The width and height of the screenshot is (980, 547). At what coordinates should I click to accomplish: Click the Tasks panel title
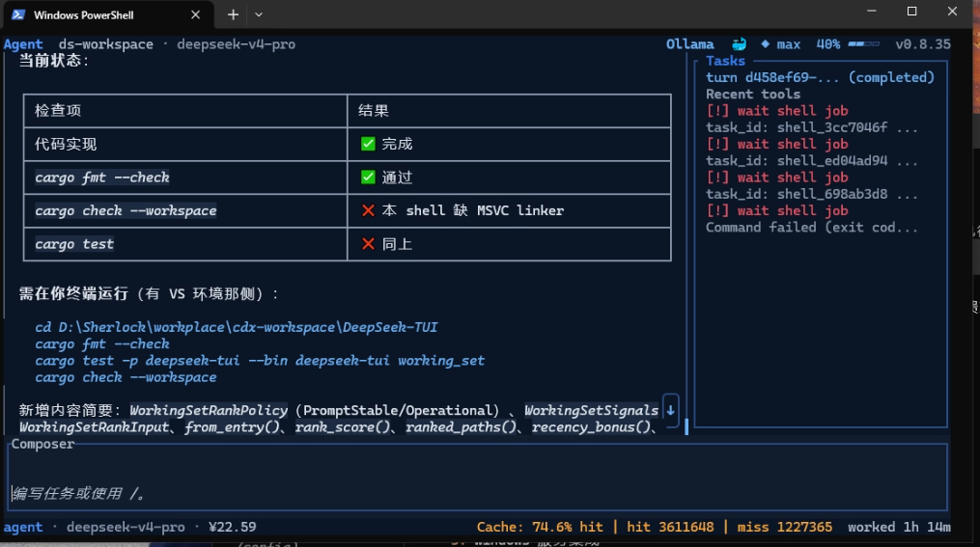pyautogui.click(x=725, y=61)
